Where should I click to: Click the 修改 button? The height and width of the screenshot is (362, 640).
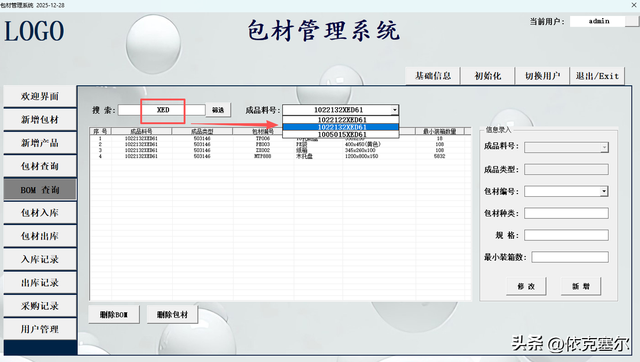[x=526, y=286]
